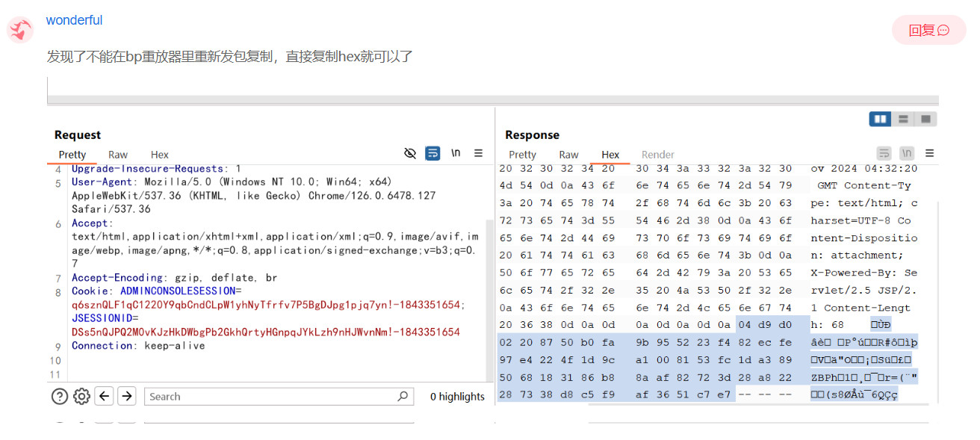Click the Cookie header name
Screen dimensions: 980x440
pos(91,291)
